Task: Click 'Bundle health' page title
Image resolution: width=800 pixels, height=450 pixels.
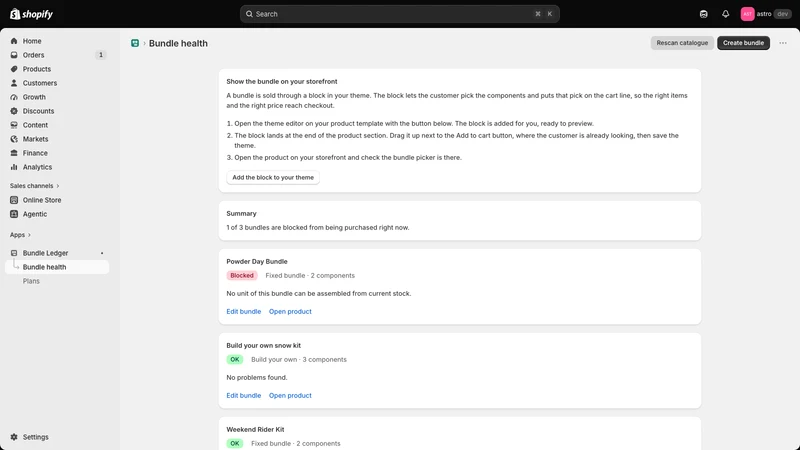Action: 178,43
